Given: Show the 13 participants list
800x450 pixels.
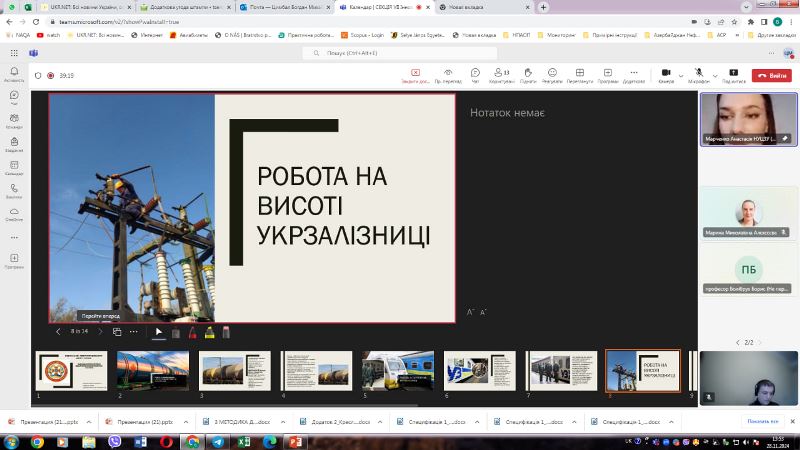Looking at the screenshot, I should (502, 76).
